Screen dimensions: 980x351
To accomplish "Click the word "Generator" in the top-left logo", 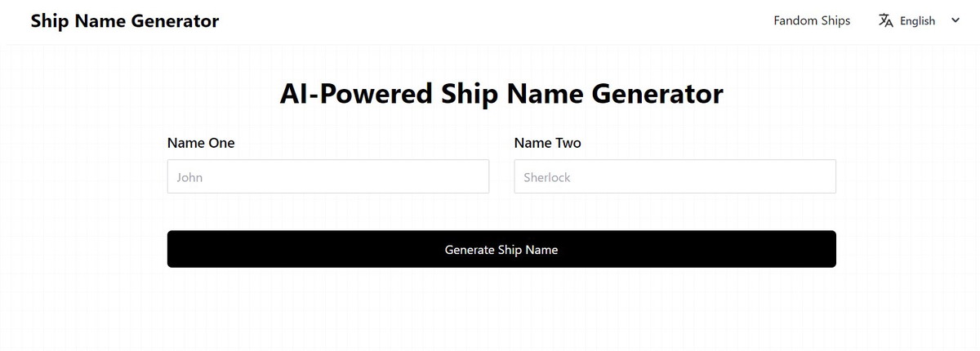I will (179, 21).
